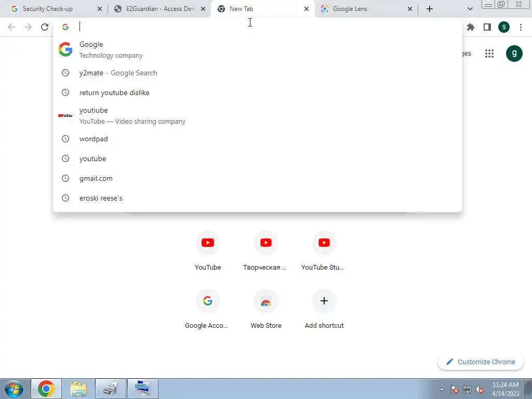Screen dimensions: 532x399
Task: Click the Customize Chrome button
Action: [481, 362]
